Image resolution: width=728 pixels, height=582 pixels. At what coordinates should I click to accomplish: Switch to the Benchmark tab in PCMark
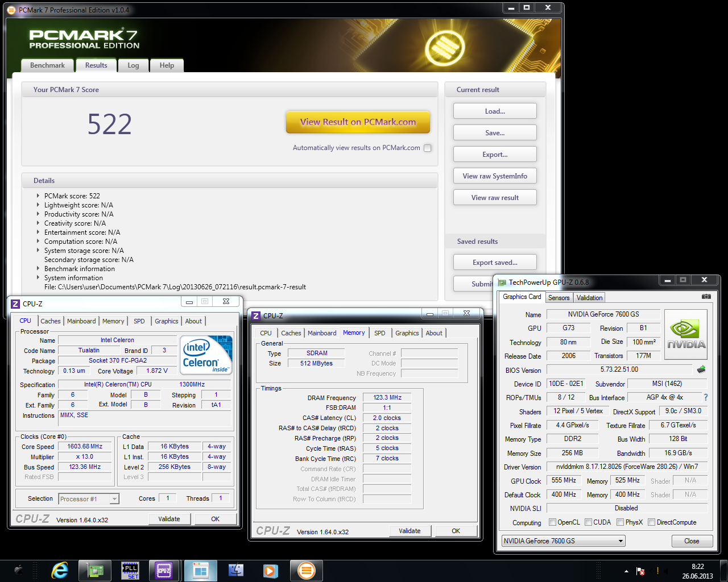click(x=47, y=65)
